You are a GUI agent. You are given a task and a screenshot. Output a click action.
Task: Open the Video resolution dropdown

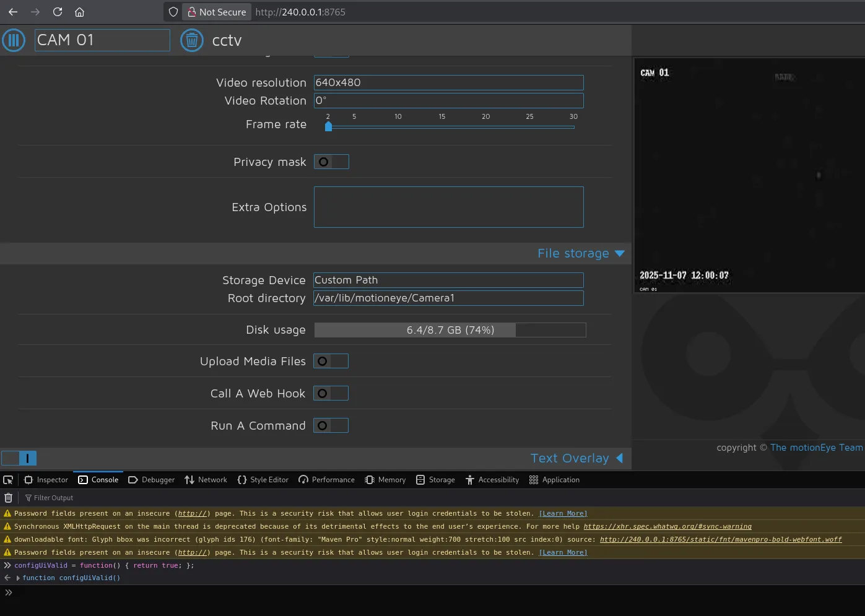coord(448,82)
